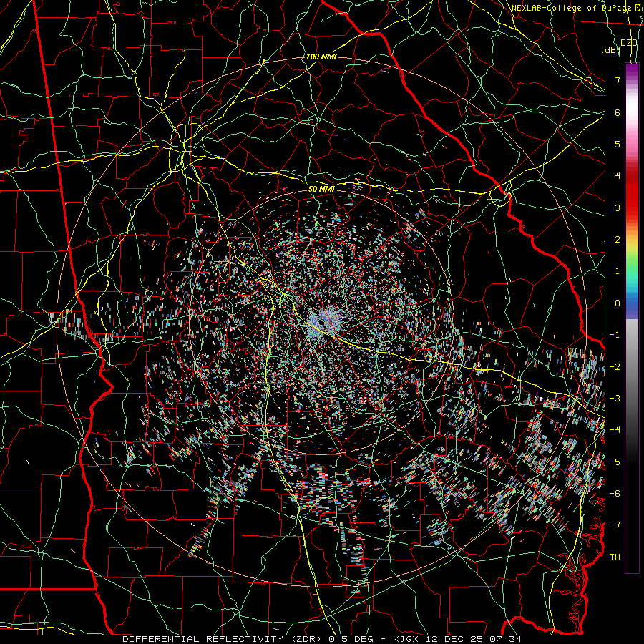
Task: Click the "6" value on the color scale
Action: (618, 112)
